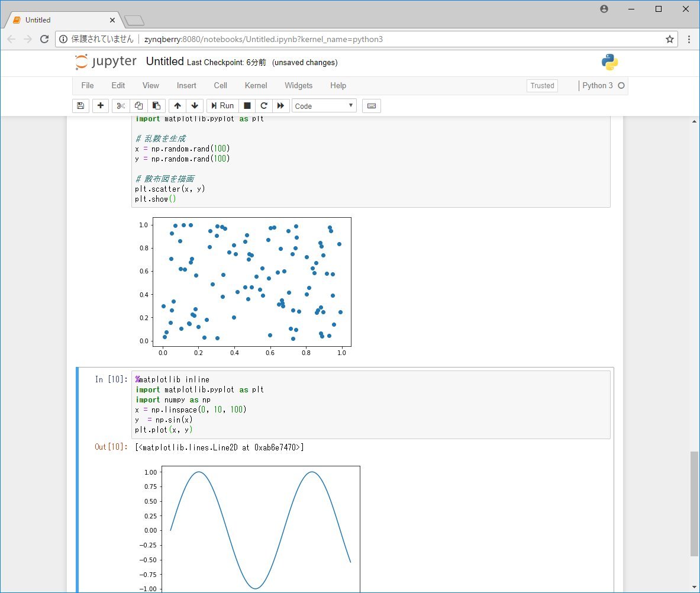
Task: Restart the kernel icon
Action: point(264,106)
